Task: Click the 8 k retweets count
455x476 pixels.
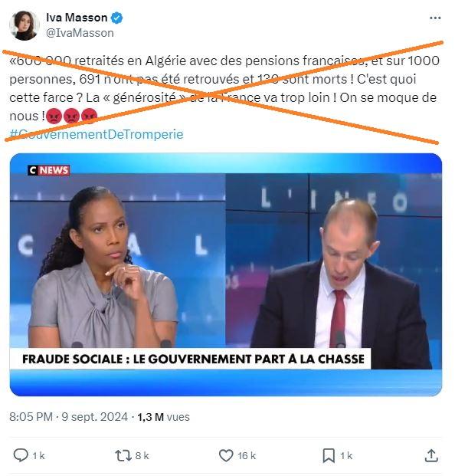Action: [142, 455]
